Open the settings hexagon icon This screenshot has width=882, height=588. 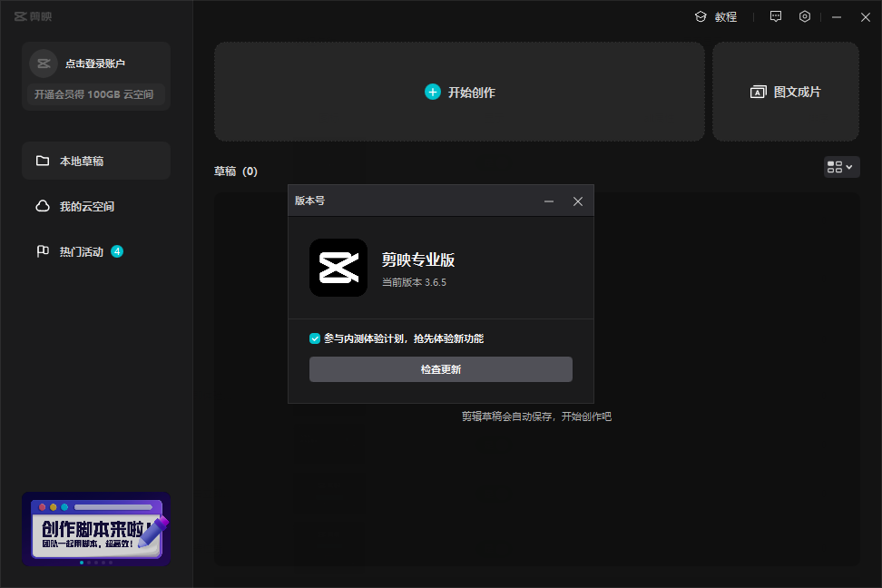click(805, 16)
